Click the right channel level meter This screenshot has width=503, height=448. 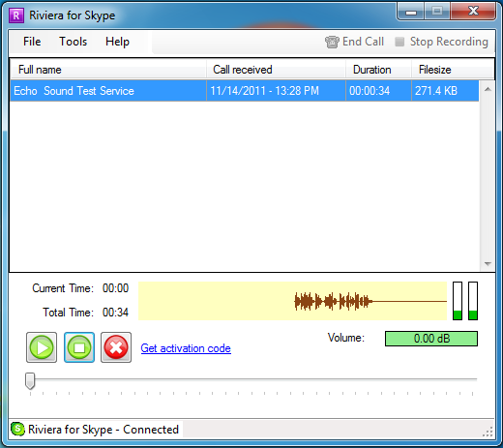pos(473,301)
